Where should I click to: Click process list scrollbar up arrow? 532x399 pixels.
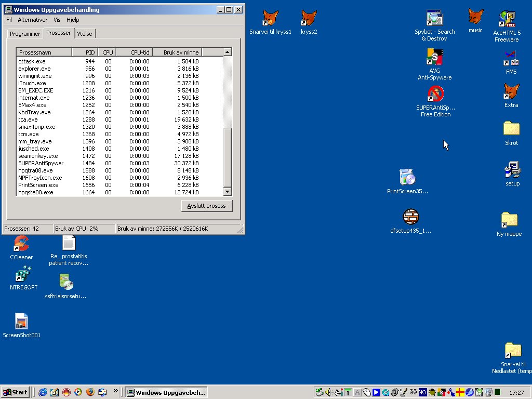(228, 52)
